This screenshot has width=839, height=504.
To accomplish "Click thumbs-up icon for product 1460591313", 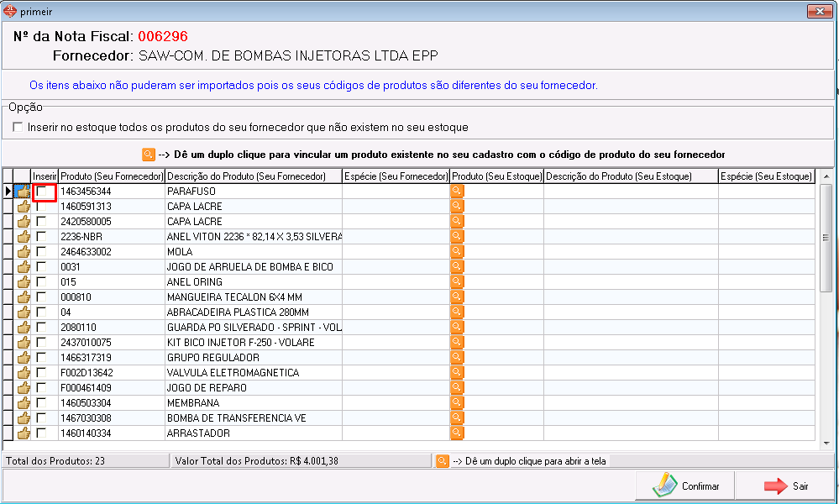I will pos(23,206).
